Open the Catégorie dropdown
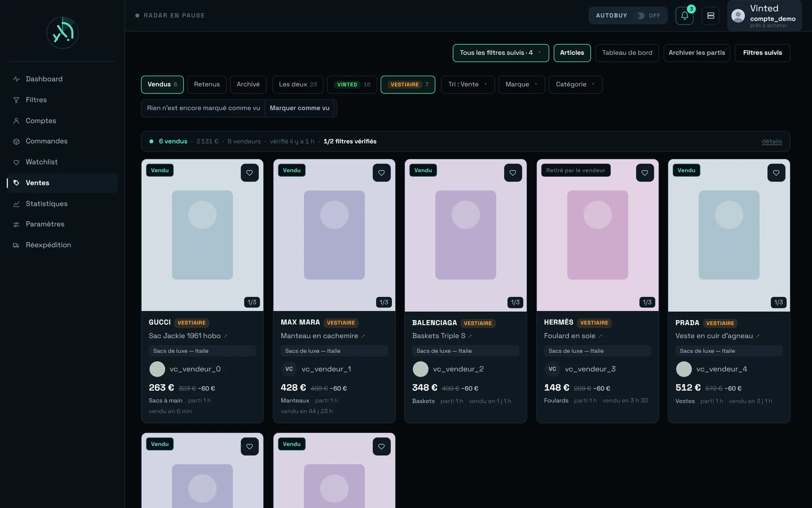 coord(576,84)
